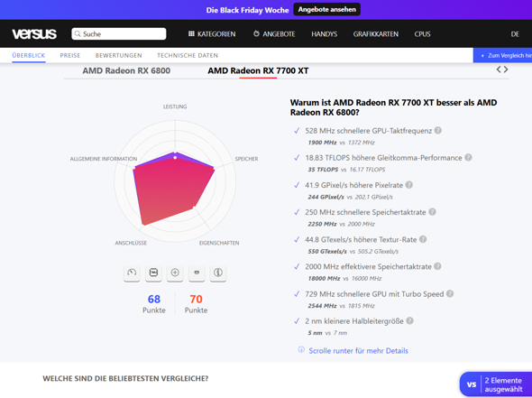
Task: Click the 2000 MHz effektivere Speichertaktrate text
Action: pos(368,267)
